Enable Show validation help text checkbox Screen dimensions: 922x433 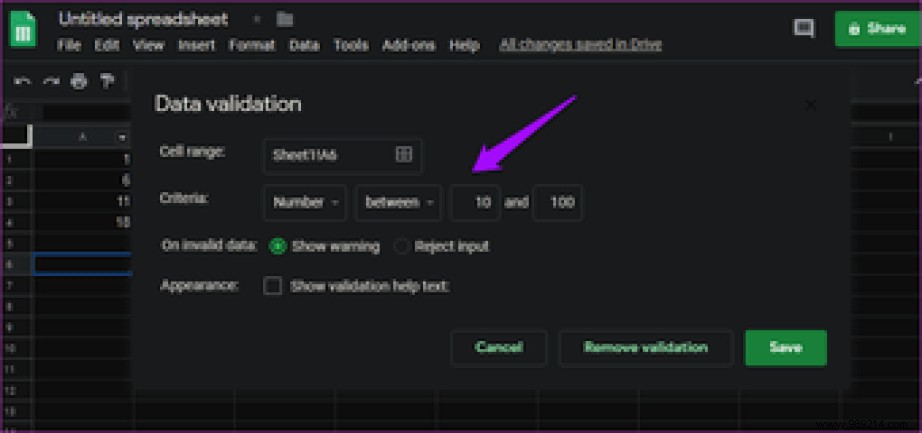(x=272, y=287)
